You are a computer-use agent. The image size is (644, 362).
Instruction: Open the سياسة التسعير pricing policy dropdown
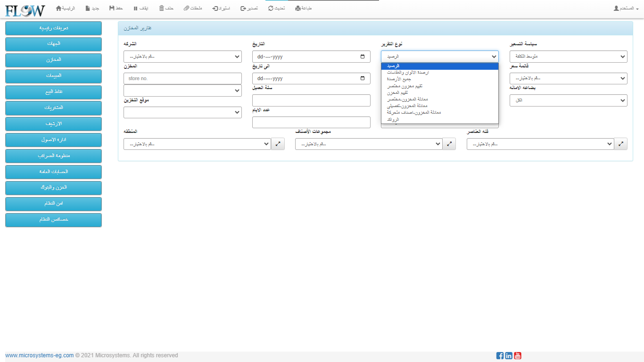(568, 57)
